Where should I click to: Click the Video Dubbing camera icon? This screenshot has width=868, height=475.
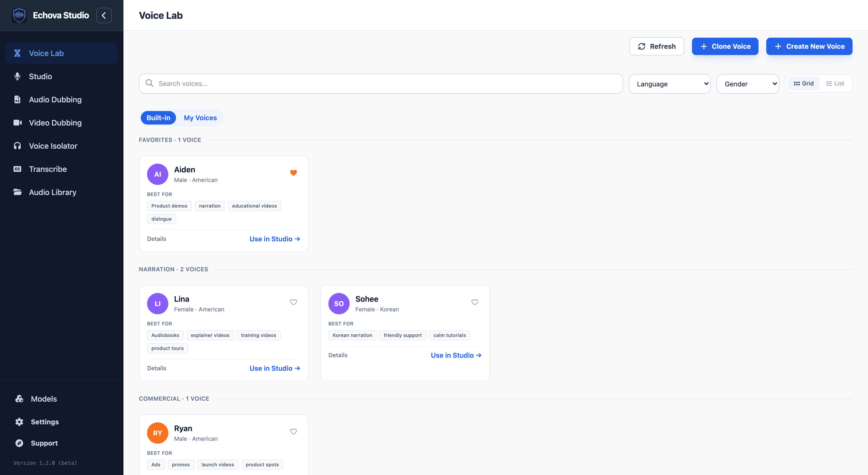(18, 123)
